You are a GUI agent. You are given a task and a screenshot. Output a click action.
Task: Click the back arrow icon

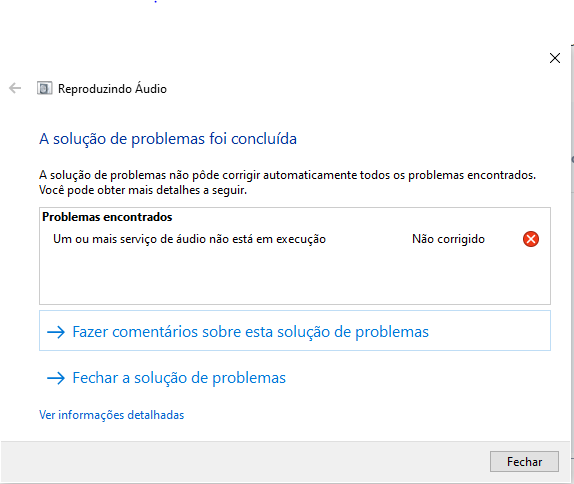pos(15,88)
